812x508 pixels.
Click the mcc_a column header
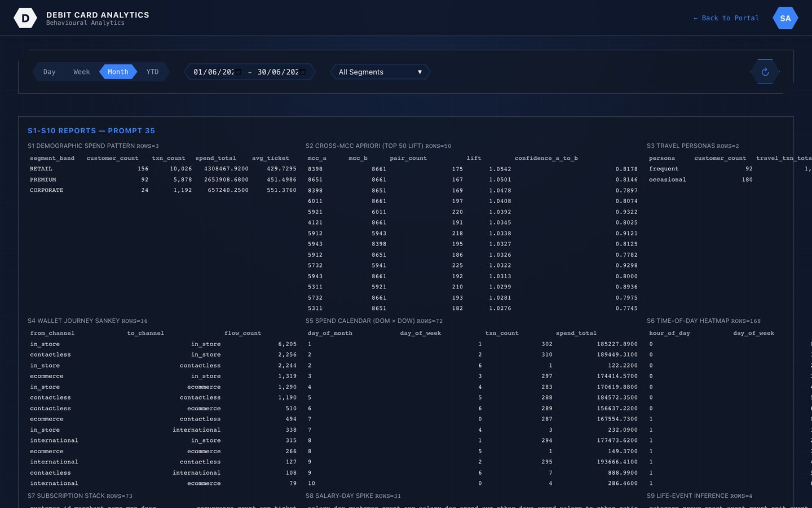click(x=317, y=158)
